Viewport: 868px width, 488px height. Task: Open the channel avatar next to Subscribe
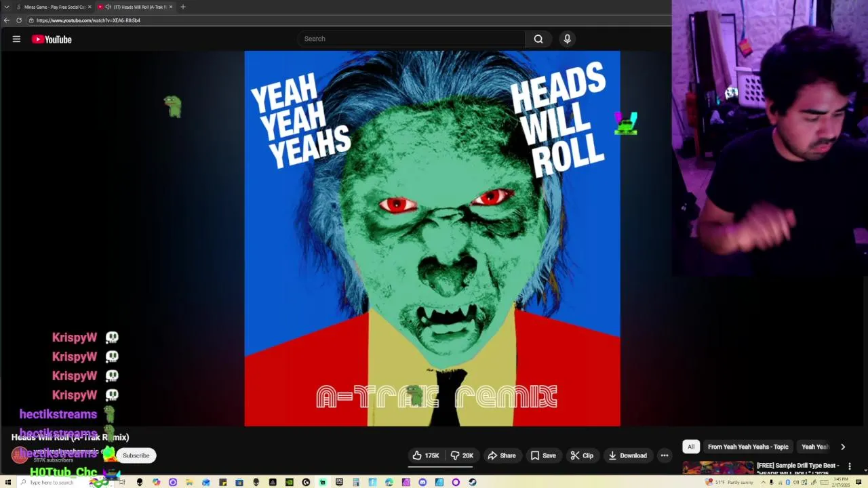click(x=20, y=455)
